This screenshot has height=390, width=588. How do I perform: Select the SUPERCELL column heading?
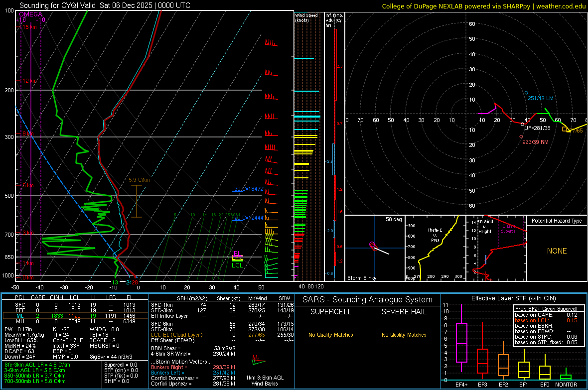pyautogui.click(x=331, y=312)
